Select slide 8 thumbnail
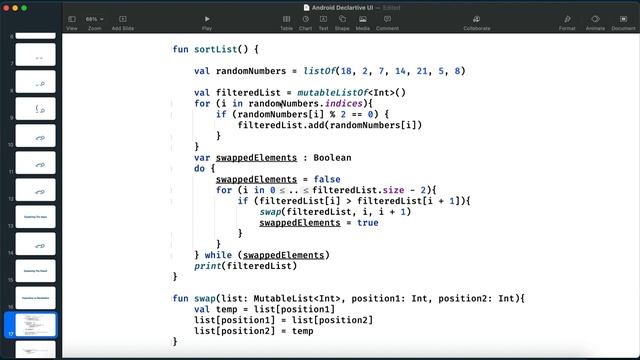This screenshot has height=360, width=640. pyautogui.click(x=36, y=82)
